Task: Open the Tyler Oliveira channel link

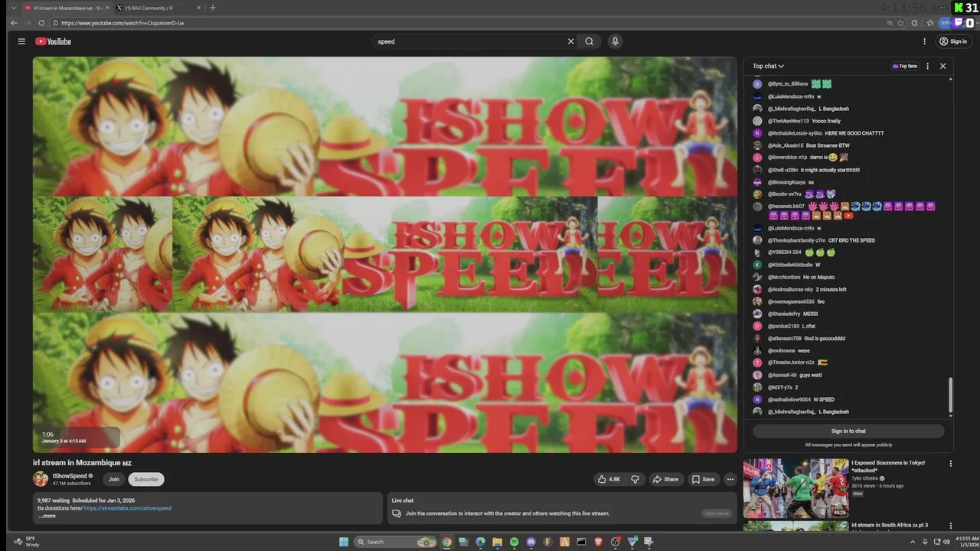Action: [865, 478]
